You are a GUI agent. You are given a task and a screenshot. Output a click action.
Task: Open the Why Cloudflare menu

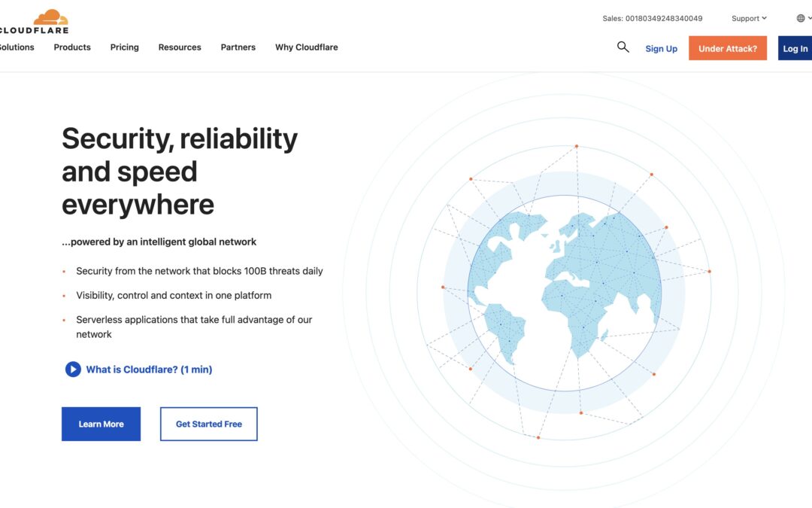(307, 47)
